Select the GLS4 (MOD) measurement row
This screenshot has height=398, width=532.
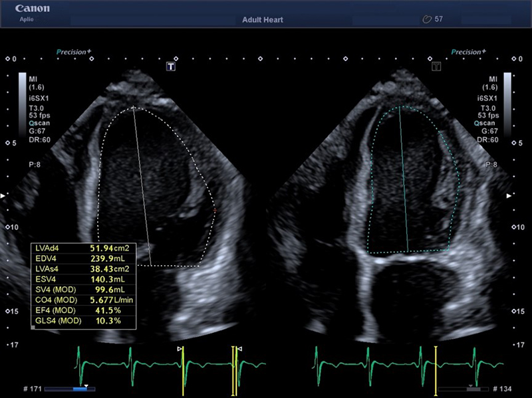coord(83,320)
